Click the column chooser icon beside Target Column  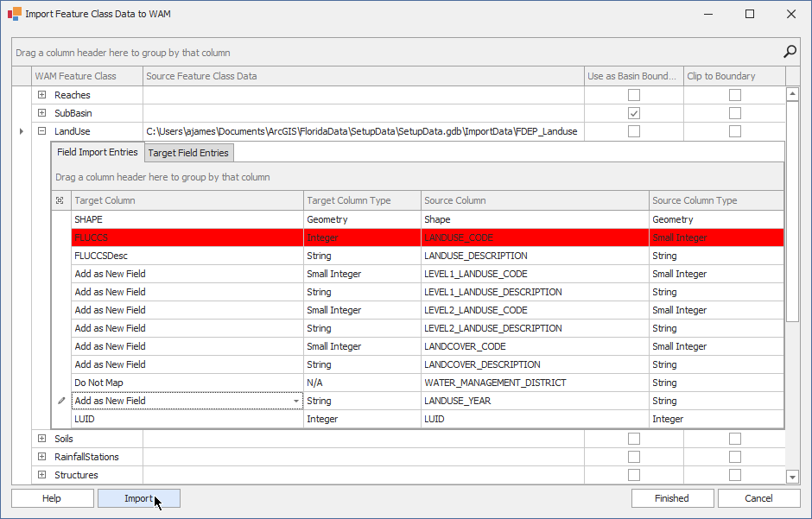[60, 200]
